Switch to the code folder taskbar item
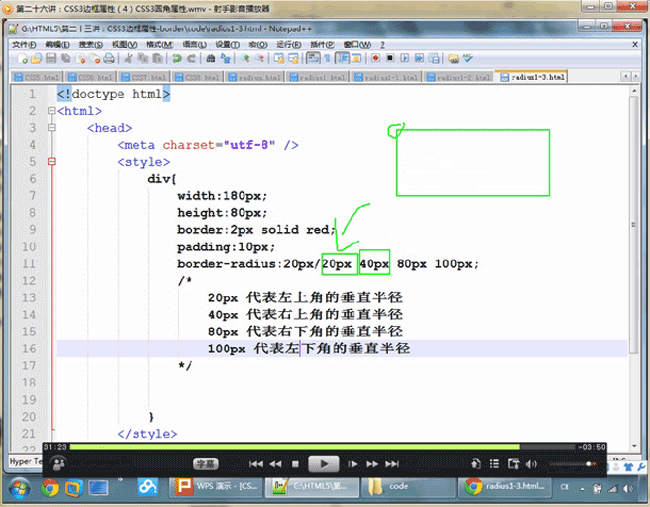 (407, 486)
